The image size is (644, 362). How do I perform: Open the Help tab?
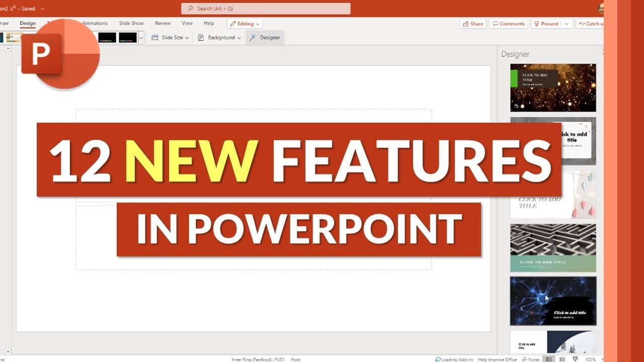click(209, 23)
